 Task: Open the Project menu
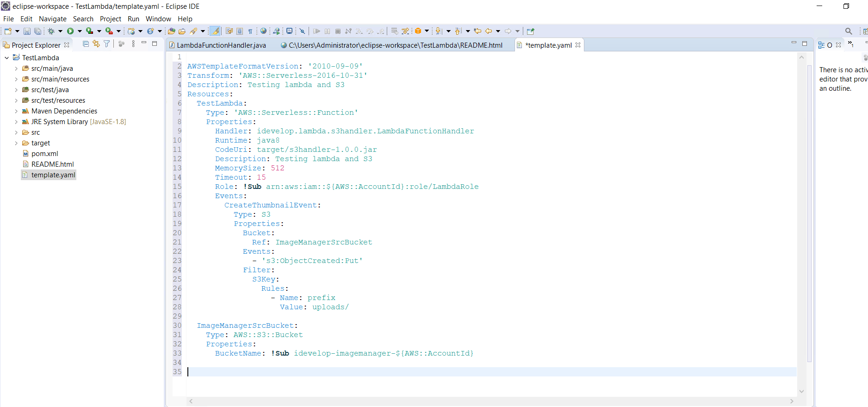pos(111,19)
